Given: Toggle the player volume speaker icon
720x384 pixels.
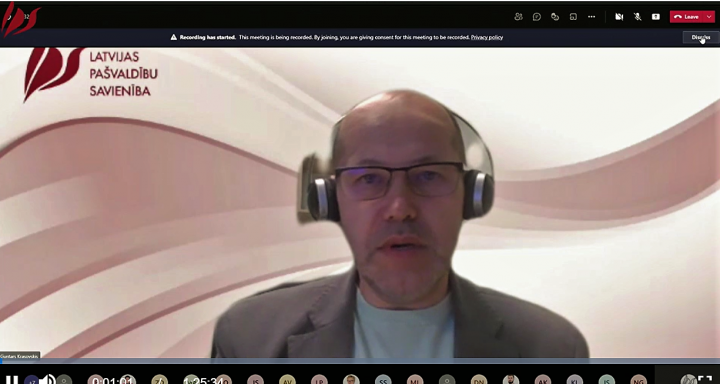Looking at the screenshot, I should [46, 379].
